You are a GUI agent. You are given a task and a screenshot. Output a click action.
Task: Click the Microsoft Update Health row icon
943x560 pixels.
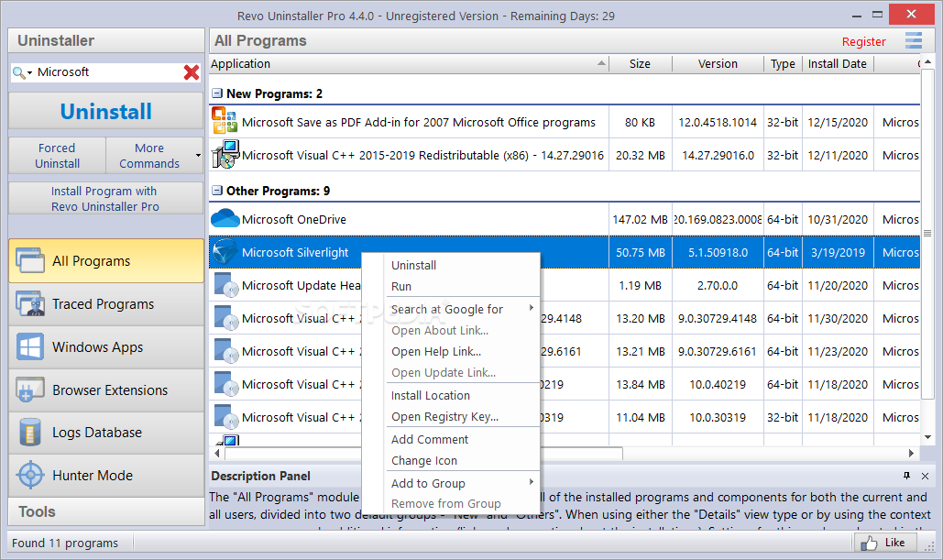pyautogui.click(x=226, y=285)
